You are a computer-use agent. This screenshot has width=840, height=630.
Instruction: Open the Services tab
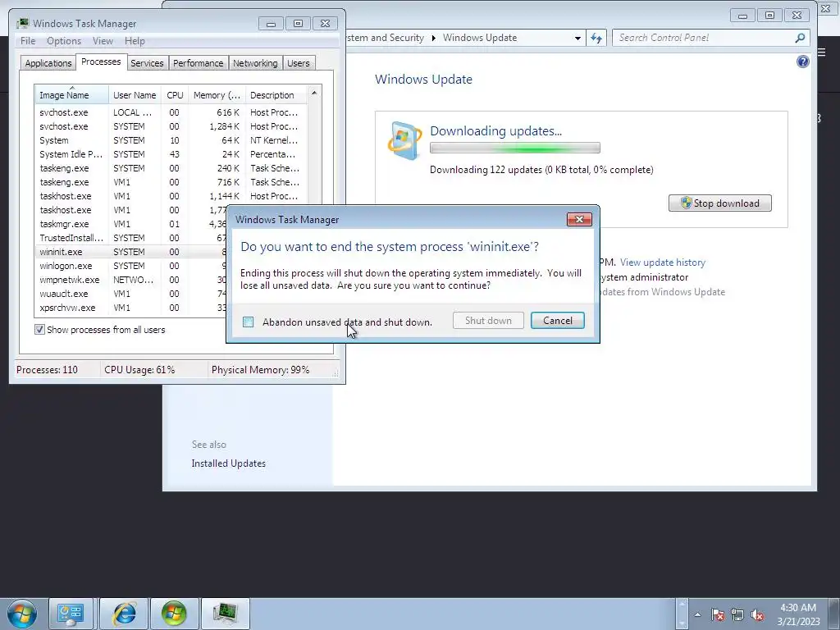pos(147,62)
